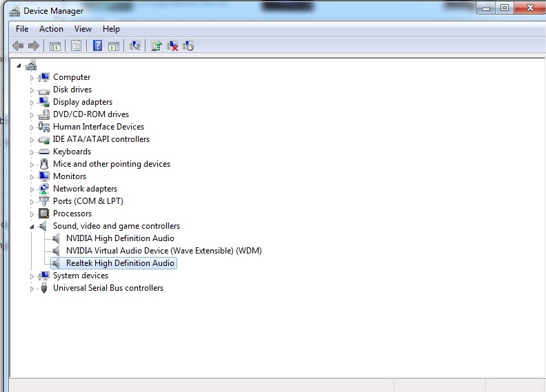
Task: Expand the Disk drives node
Action: [x=32, y=90]
